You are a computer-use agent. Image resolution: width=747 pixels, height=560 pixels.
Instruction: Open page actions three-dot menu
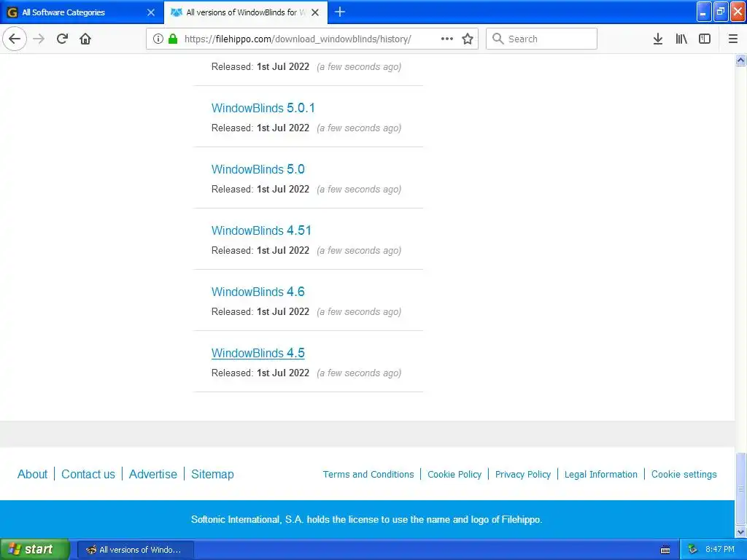tap(447, 39)
